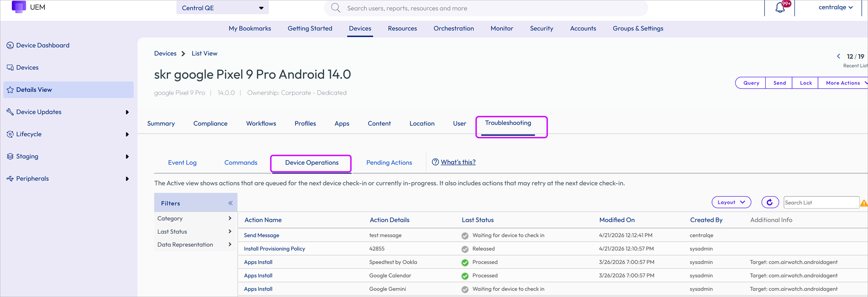
Task: Click the global search input field
Action: (x=486, y=8)
